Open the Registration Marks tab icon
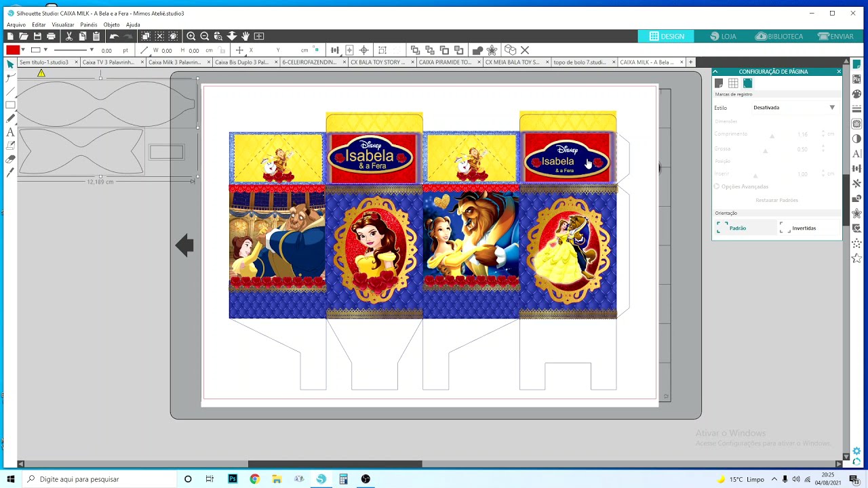 coord(747,83)
